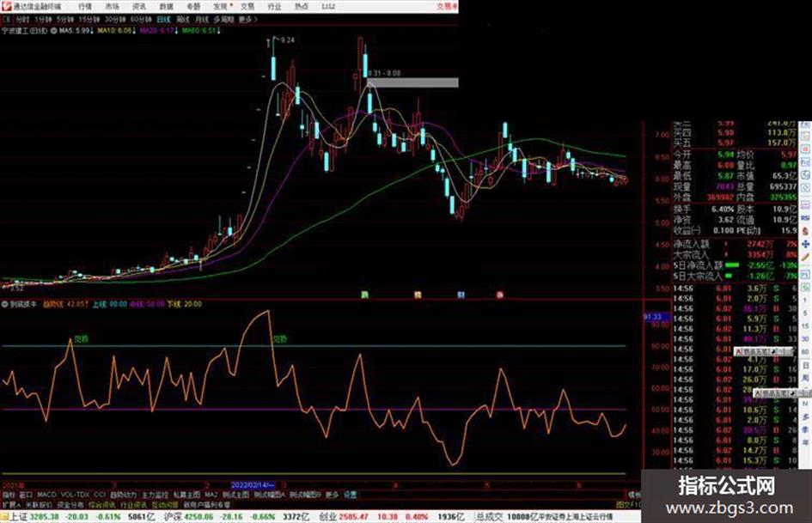
Task: Select the 日线 daily period
Action: pos(163,19)
